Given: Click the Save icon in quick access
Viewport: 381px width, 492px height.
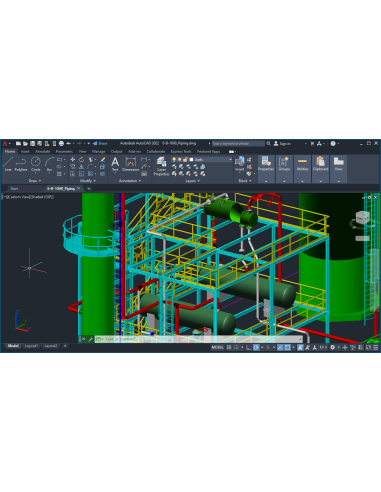Looking at the screenshot, I should click(x=32, y=144).
